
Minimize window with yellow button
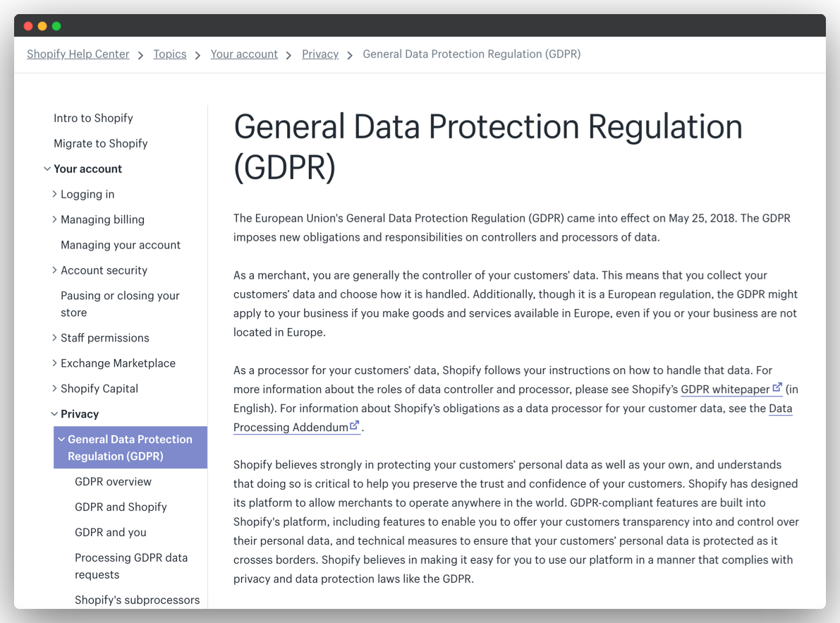(x=42, y=26)
